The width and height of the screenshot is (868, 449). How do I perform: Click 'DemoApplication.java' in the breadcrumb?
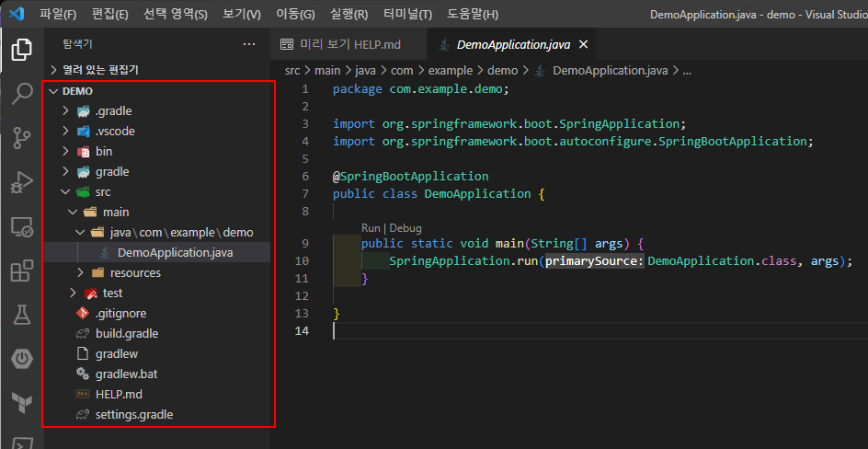[x=610, y=70]
